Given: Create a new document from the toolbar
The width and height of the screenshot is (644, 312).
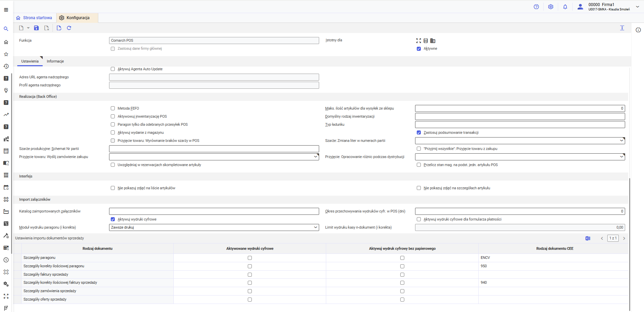Looking at the screenshot, I should pyautogui.click(x=21, y=28).
